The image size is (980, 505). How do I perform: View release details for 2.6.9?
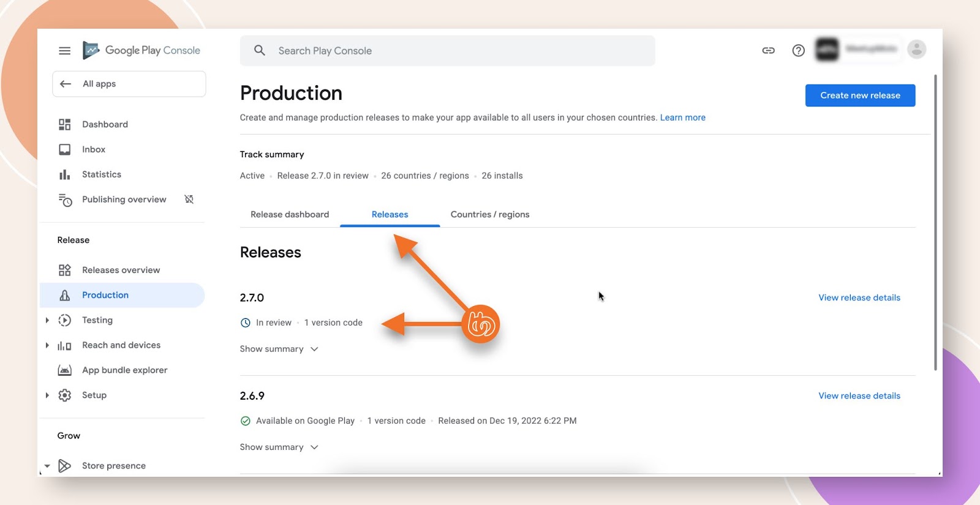(859, 395)
